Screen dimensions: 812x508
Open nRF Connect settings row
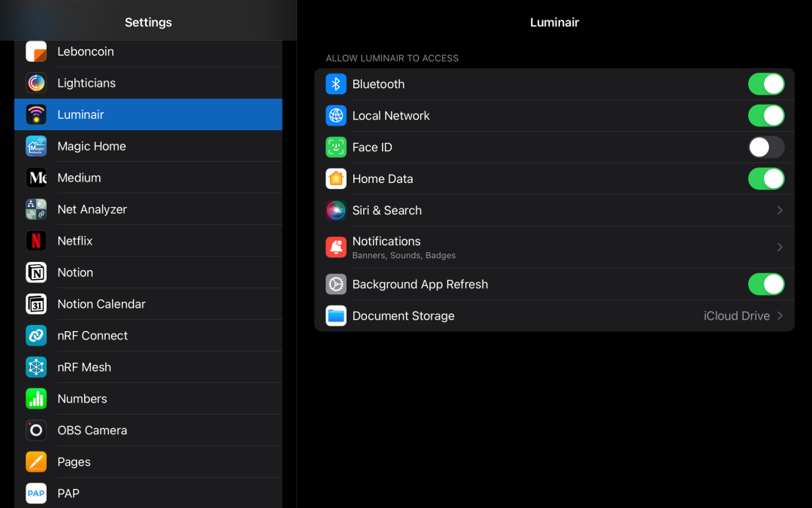[92, 336]
